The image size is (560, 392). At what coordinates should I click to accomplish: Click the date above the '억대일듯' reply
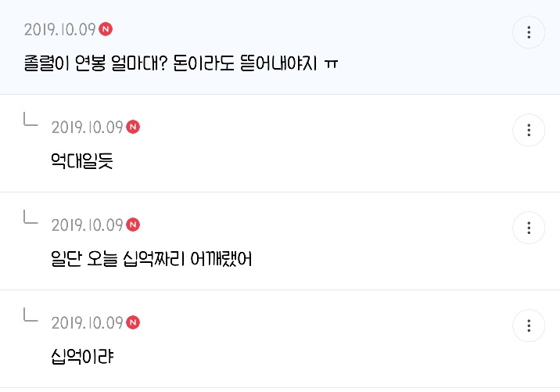(87, 128)
